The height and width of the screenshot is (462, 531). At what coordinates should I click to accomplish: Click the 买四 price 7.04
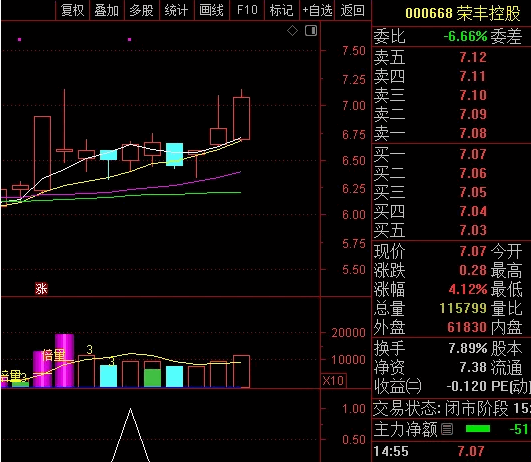pyautogui.click(x=473, y=211)
